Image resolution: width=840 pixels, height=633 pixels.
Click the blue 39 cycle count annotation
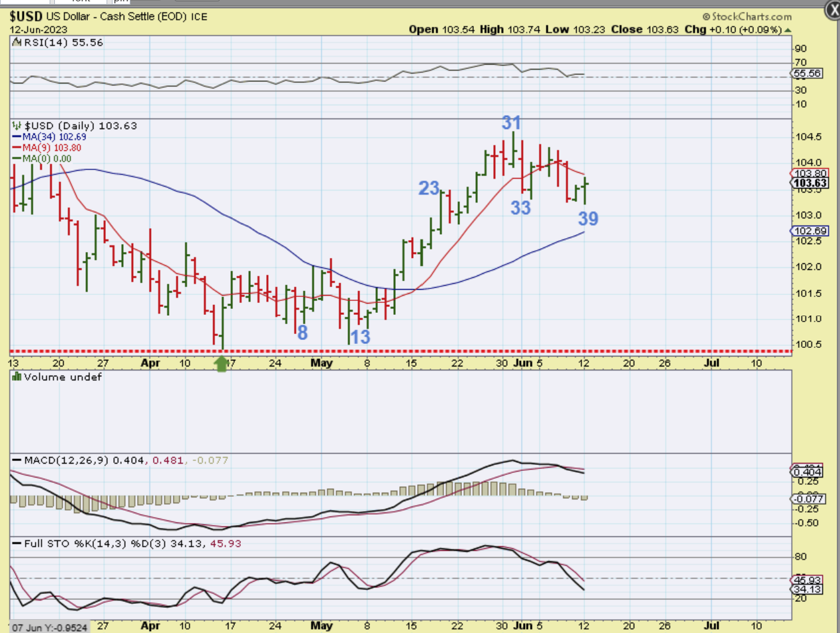tap(588, 218)
